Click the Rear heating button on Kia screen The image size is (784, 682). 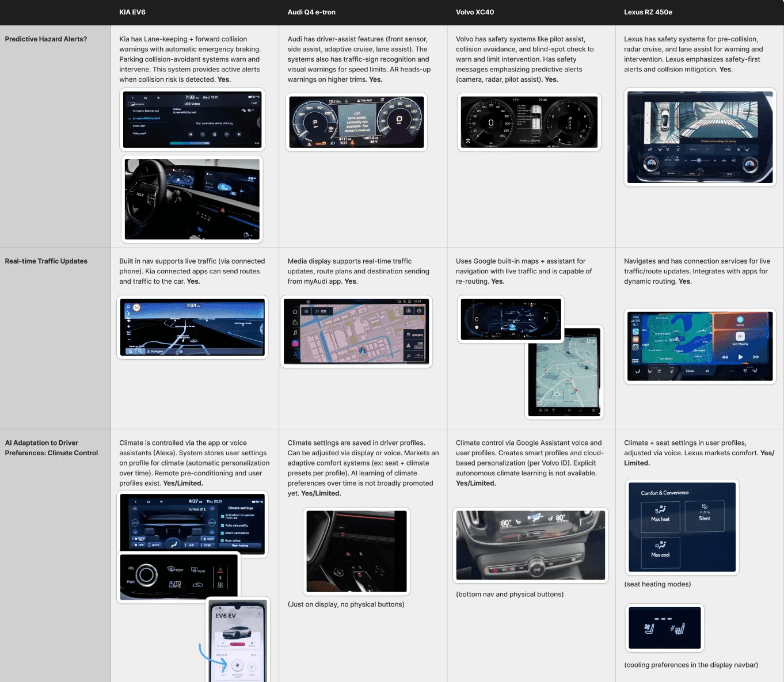[x=240, y=546]
